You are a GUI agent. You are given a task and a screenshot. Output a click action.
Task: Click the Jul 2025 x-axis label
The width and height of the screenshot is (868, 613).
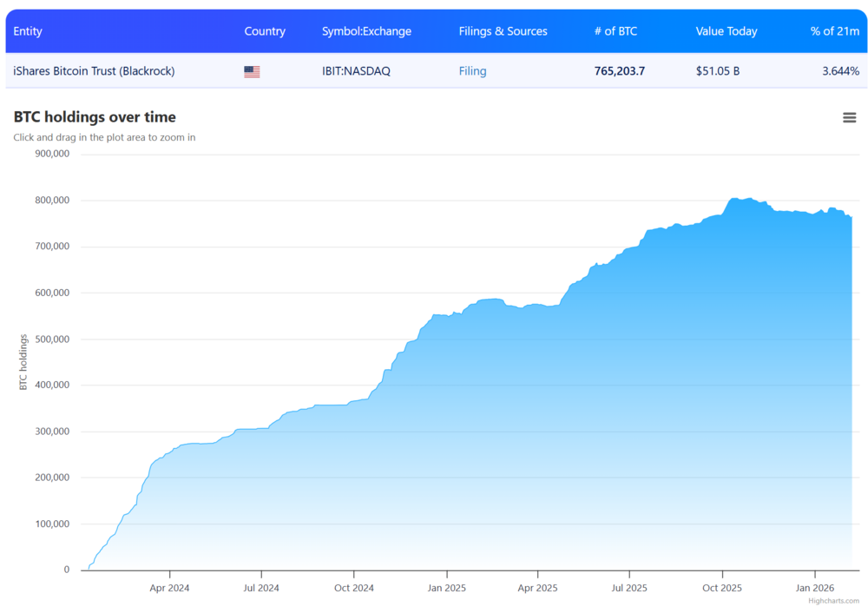pyautogui.click(x=629, y=588)
